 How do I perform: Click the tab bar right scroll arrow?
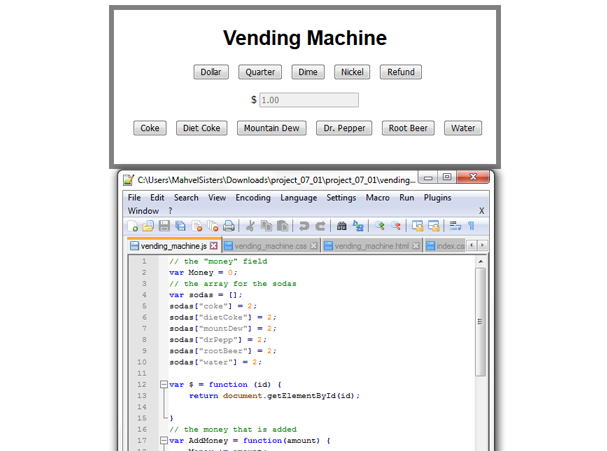tap(483, 245)
